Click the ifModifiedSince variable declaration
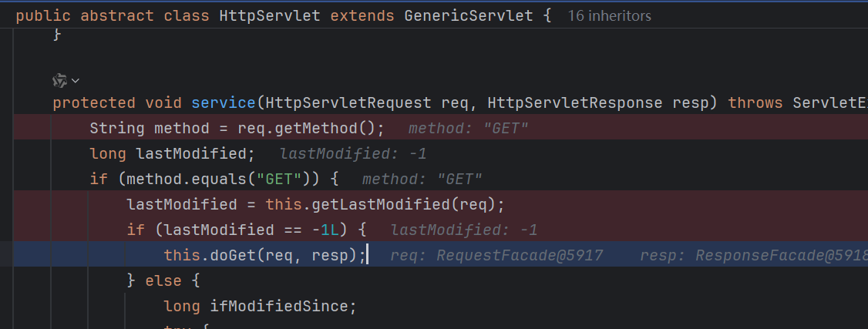The width and height of the screenshot is (868, 329). tap(278, 306)
